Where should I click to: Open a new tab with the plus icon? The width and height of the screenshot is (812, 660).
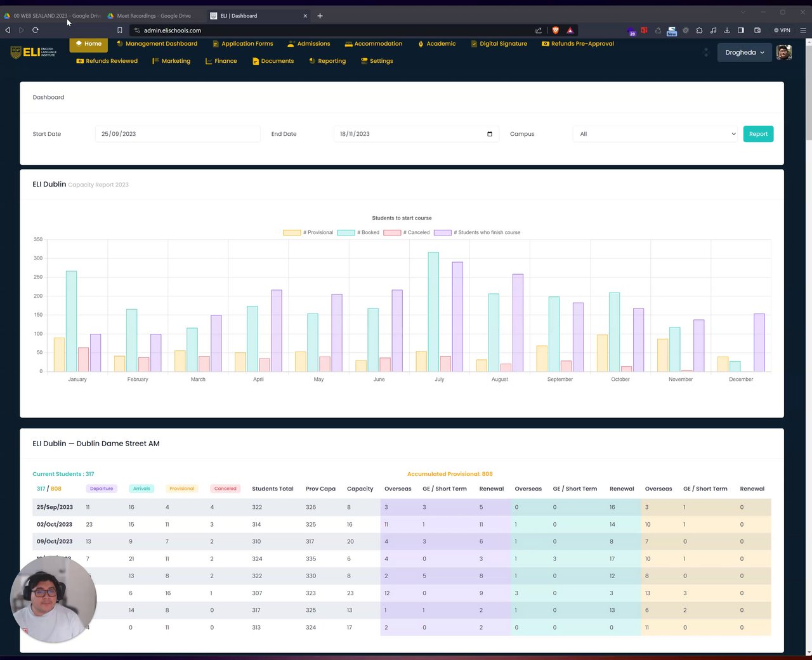[x=320, y=16]
